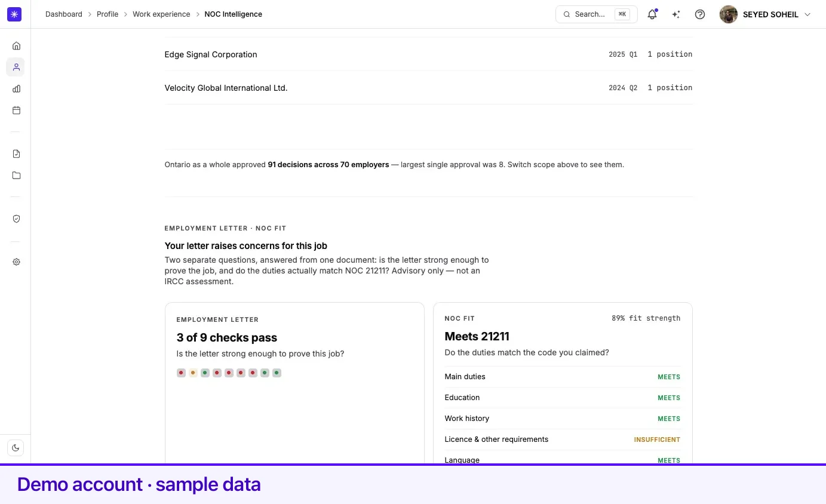Select the first red check indicator dot
This screenshot has width=826, height=504.
pos(181,373)
